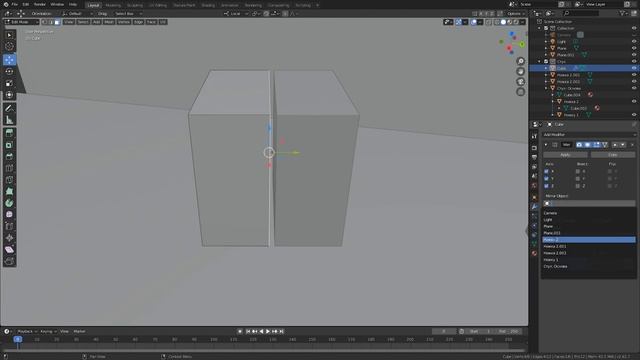Image resolution: width=640 pixels, height=360 pixels.
Task: Choose Plane.001 from Mirror Object list
Action: pos(589,233)
